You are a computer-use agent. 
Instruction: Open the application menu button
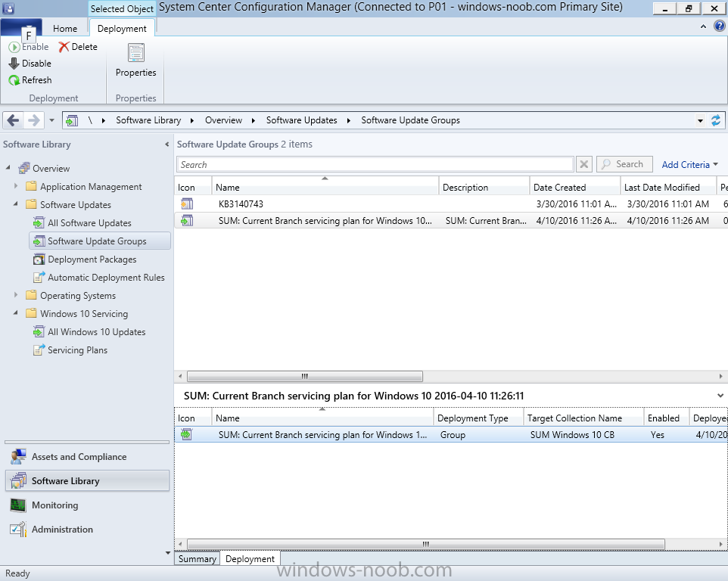tap(21, 27)
